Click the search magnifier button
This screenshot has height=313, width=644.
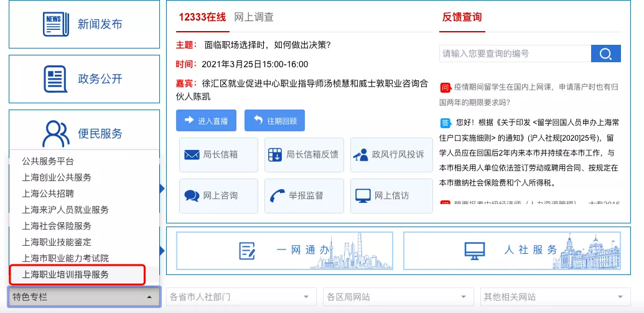[605, 54]
